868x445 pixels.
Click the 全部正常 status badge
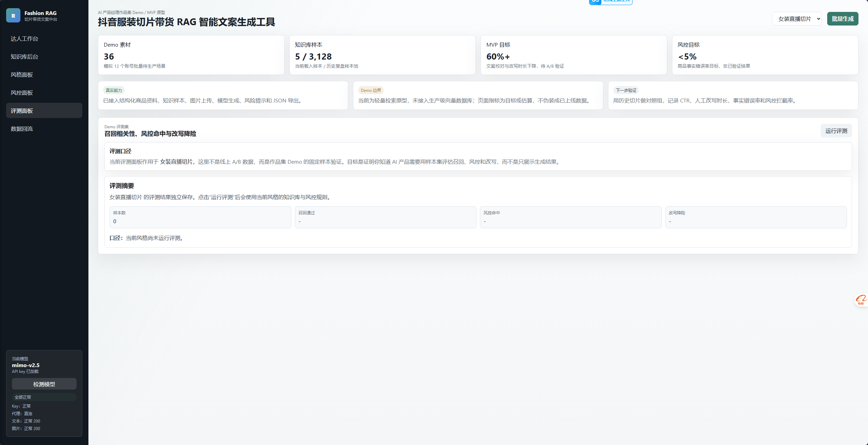click(x=44, y=397)
